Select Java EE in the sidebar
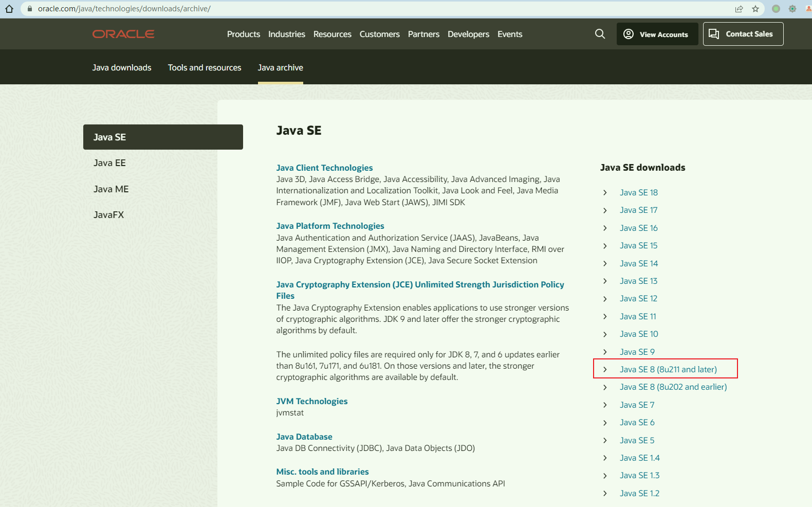Screen dimensions: 812x507 coord(109,163)
